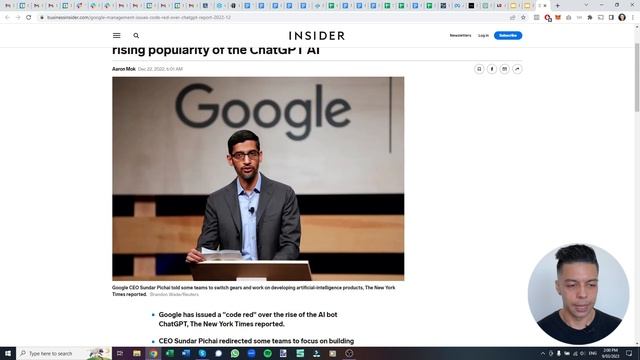Click the Log in link
Image resolution: width=640 pixels, height=360 pixels.
(x=483, y=36)
